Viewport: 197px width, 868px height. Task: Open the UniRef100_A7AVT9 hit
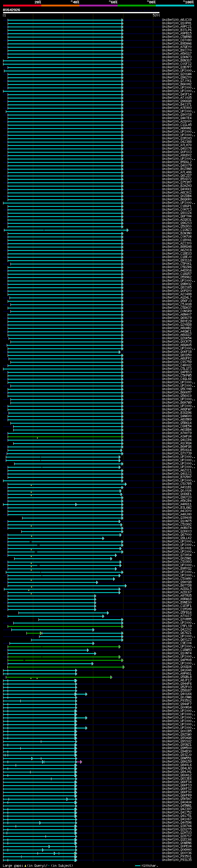[176, 433]
